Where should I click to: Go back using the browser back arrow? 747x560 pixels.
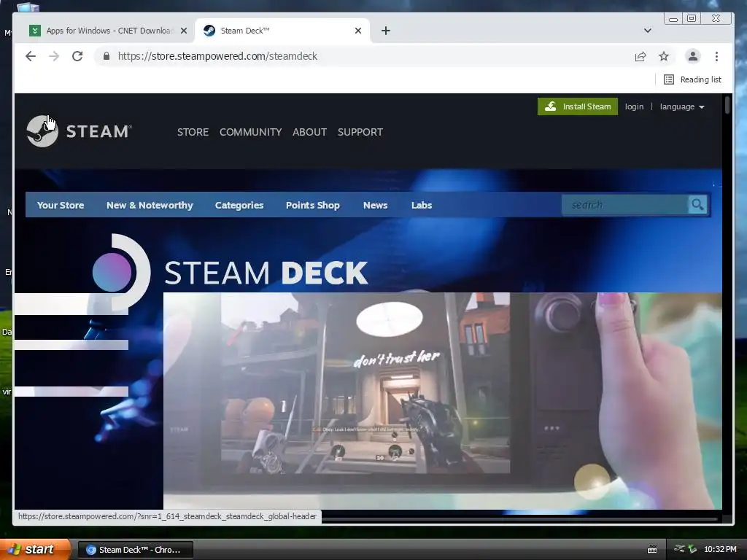click(x=31, y=56)
